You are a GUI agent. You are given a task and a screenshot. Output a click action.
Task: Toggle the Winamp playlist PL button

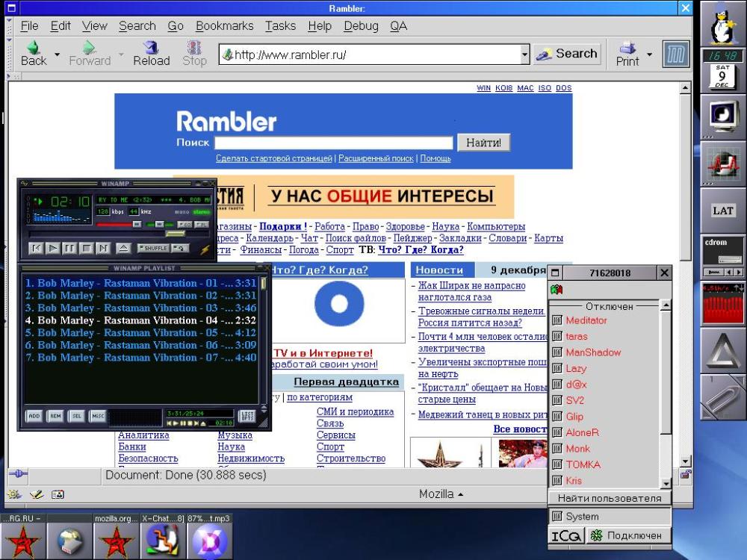(x=202, y=224)
